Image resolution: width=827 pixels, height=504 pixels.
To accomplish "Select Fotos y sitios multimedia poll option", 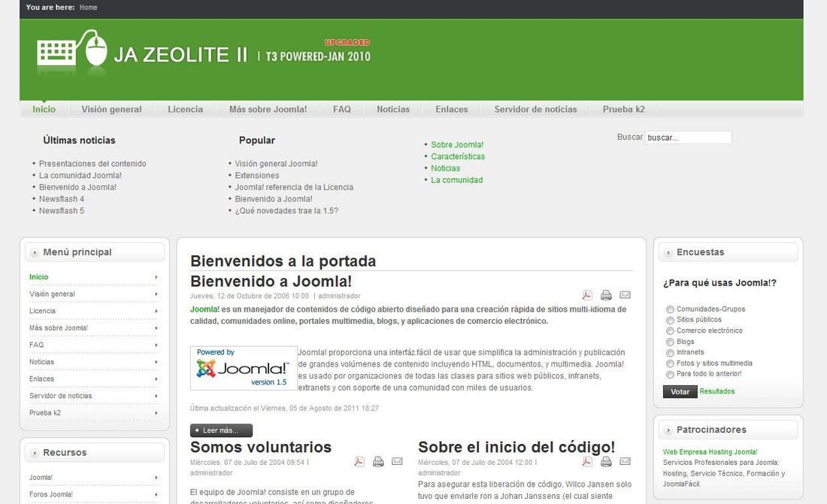I will [670, 364].
